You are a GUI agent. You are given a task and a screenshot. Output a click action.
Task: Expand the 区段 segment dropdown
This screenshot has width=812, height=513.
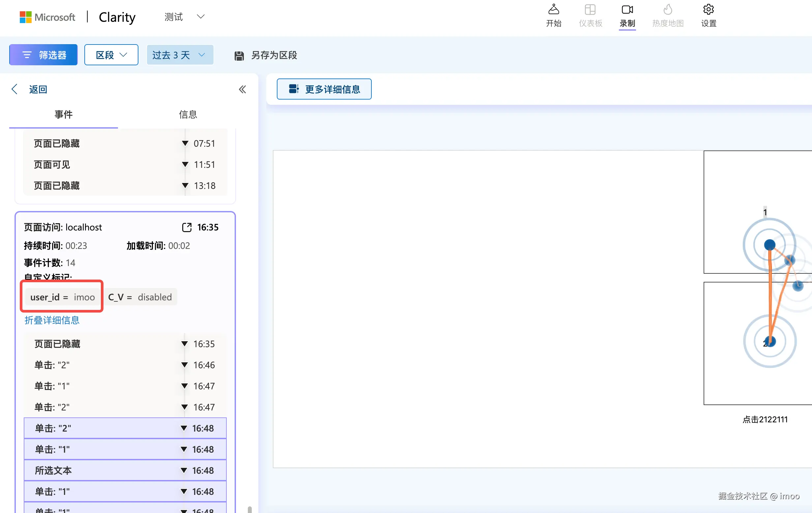[111, 55]
